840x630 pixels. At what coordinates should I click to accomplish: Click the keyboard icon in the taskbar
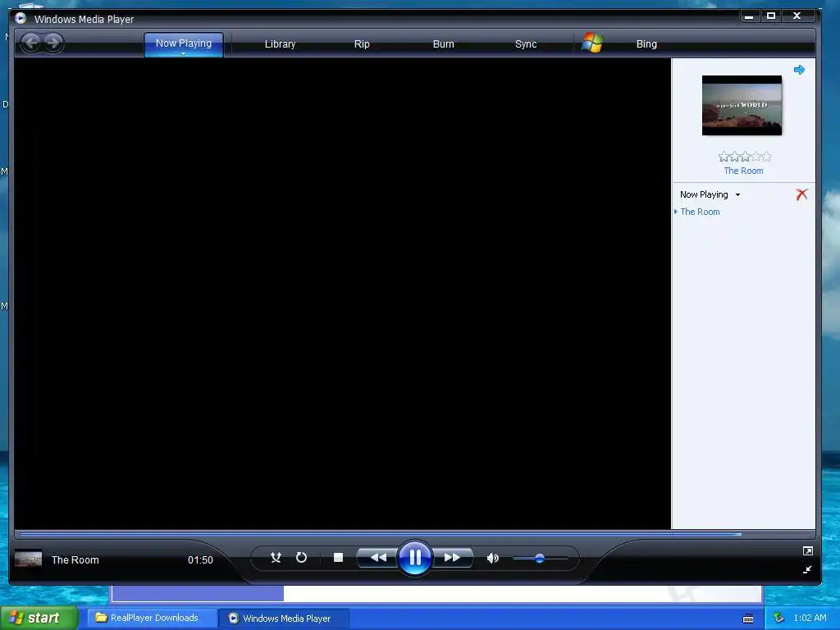pos(748,619)
